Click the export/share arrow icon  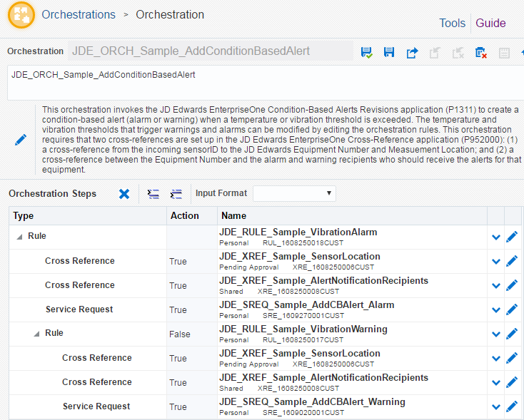[x=412, y=52]
